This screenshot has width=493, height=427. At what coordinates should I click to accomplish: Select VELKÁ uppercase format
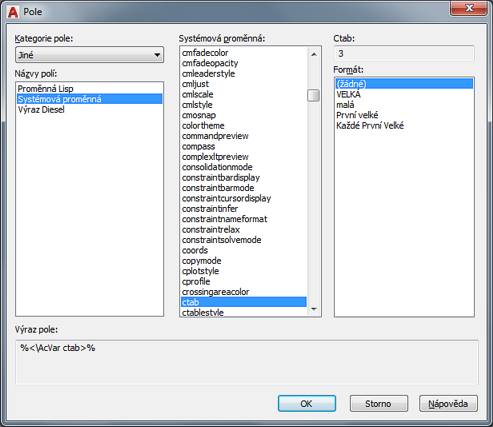click(348, 94)
